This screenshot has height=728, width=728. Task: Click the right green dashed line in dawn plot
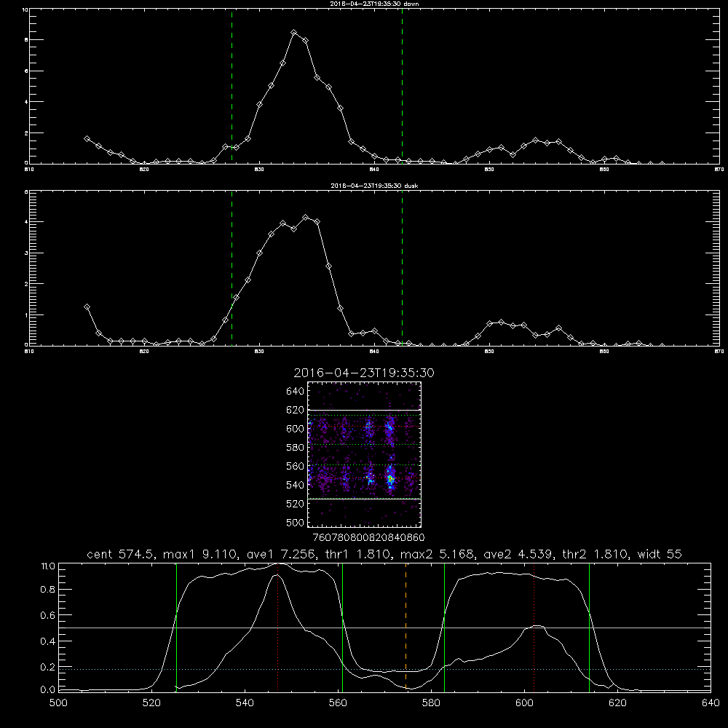point(402,86)
